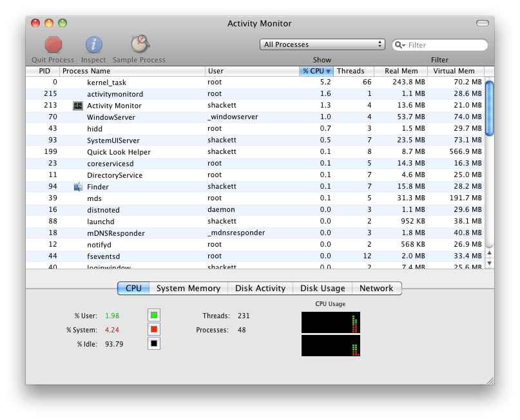Click the 566.9 MB virtual memory value
Image resolution: width=520 pixels, height=420 pixels.
pos(466,151)
